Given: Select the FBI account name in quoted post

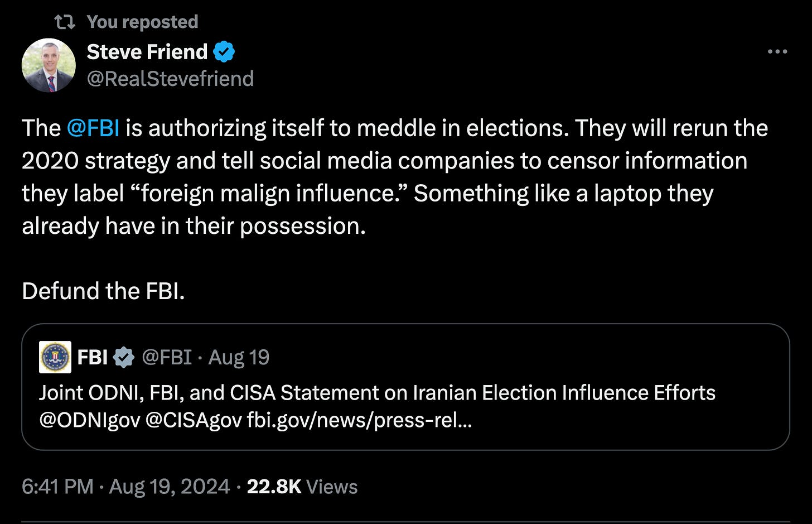Looking at the screenshot, I should [93, 357].
